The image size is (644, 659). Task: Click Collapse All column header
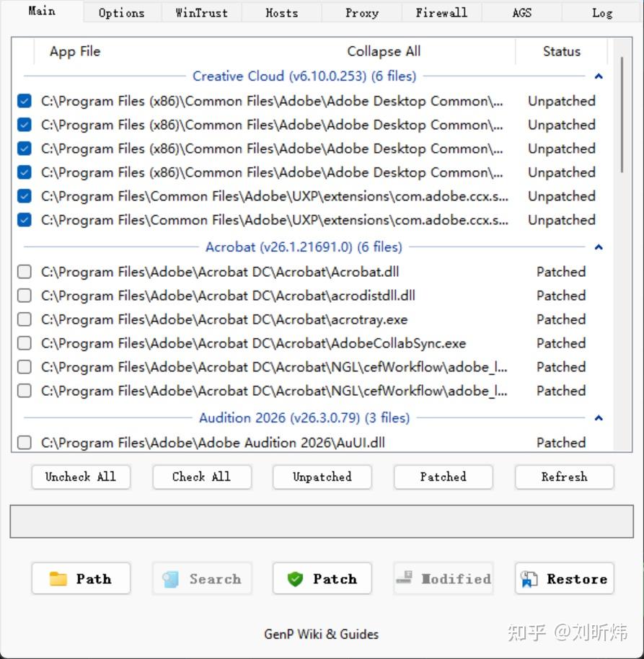pyautogui.click(x=384, y=51)
